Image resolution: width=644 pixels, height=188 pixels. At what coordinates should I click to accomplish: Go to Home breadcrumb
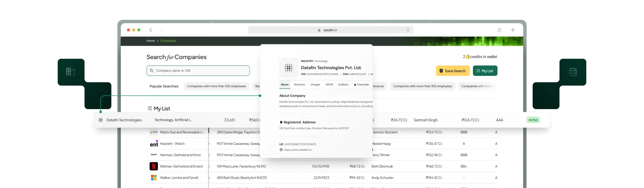coord(151,41)
